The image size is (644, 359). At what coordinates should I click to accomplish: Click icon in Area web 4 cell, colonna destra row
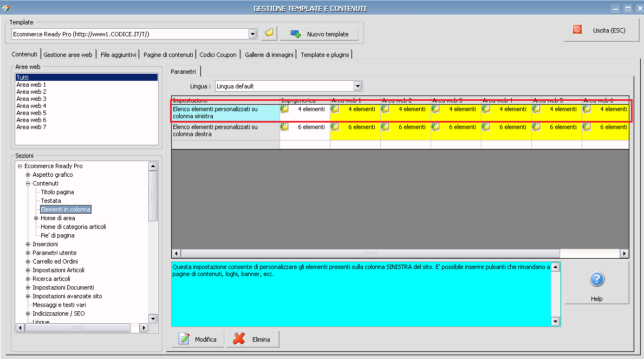tap(486, 127)
